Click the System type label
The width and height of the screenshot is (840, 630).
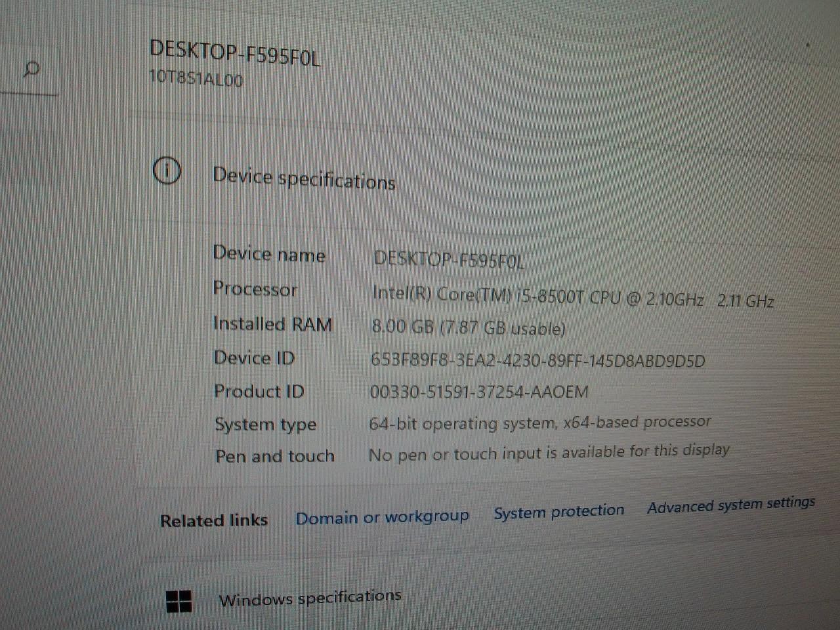[266, 425]
